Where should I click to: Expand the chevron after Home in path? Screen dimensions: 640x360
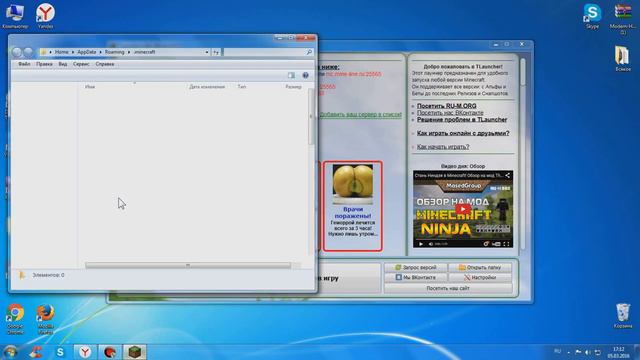(73, 52)
